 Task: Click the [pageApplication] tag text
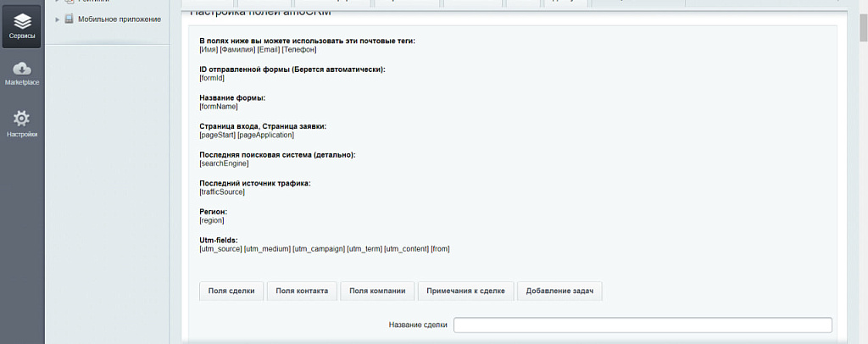(x=265, y=135)
